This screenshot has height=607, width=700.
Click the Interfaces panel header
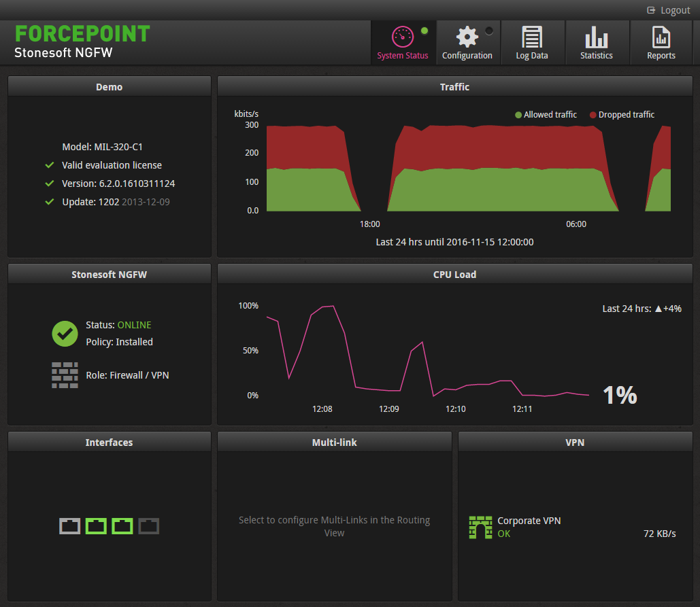[109, 443]
